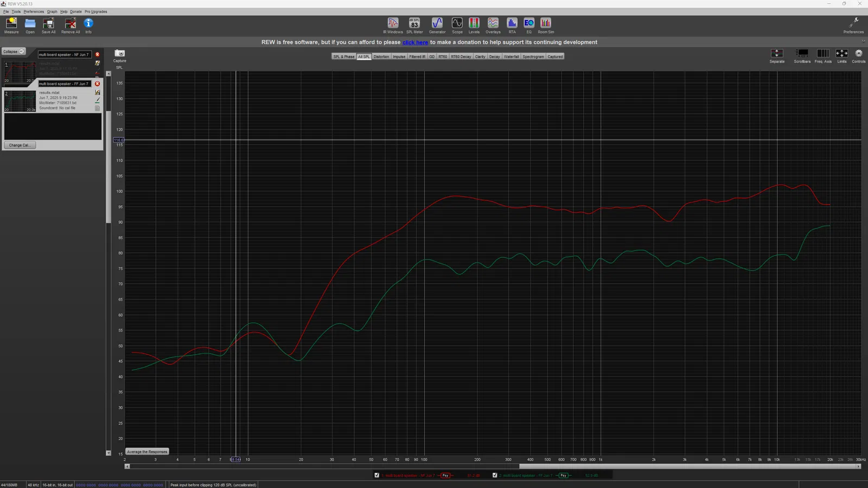The image size is (868, 488).
Task: Open the Tools menu
Action: point(16,11)
